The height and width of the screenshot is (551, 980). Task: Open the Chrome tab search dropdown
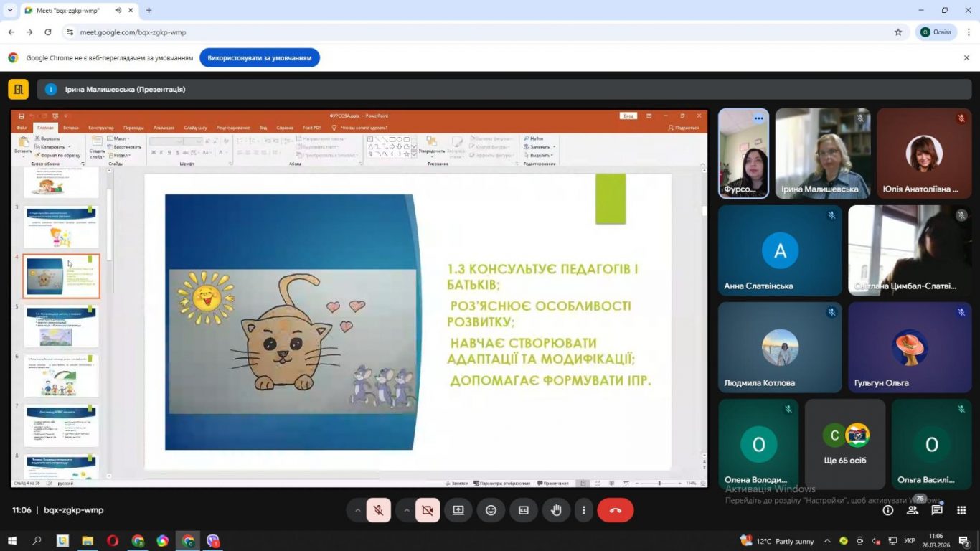[10, 11]
